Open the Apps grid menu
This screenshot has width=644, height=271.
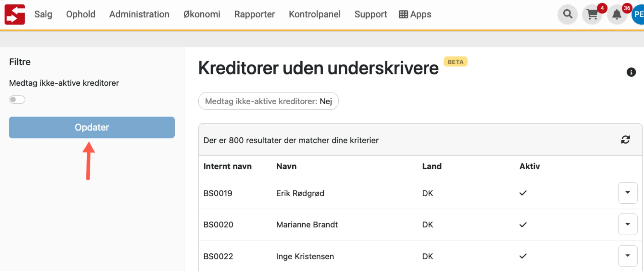pos(415,14)
